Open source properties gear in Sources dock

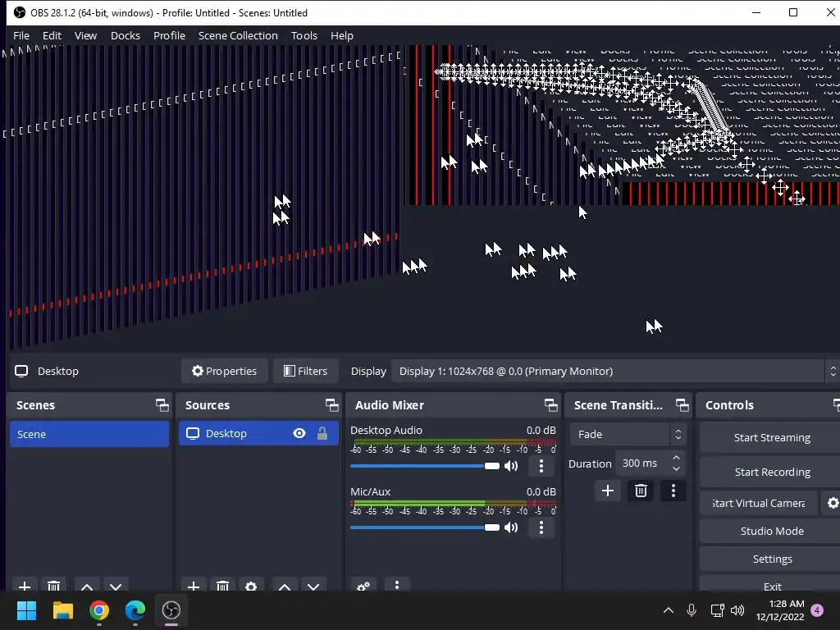pyautogui.click(x=251, y=586)
